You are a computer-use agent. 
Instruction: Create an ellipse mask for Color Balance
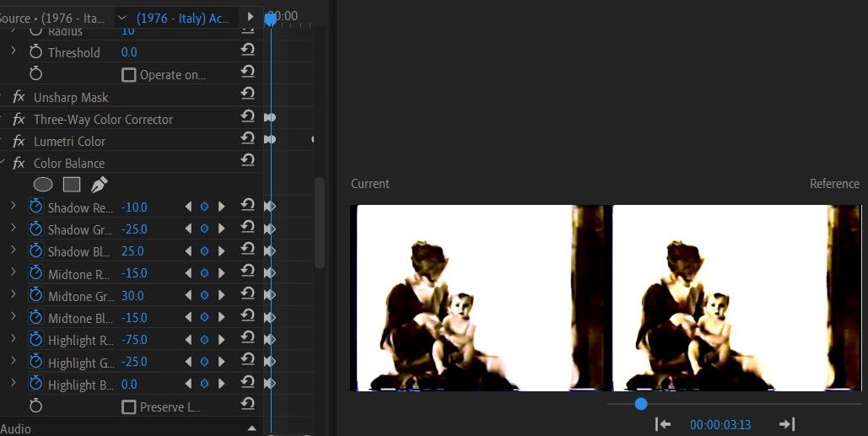point(43,184)
